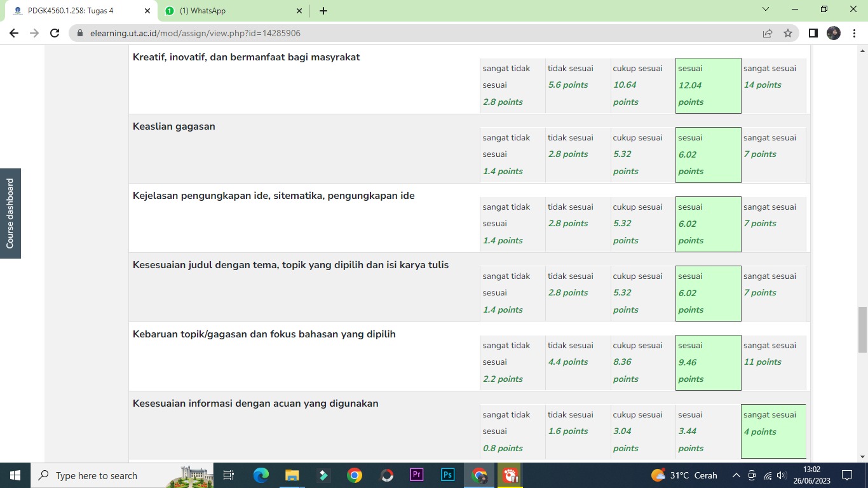Switch to the (1) WhatsApp tab
The image size is (868, 488).
click(x=233, y=11)
